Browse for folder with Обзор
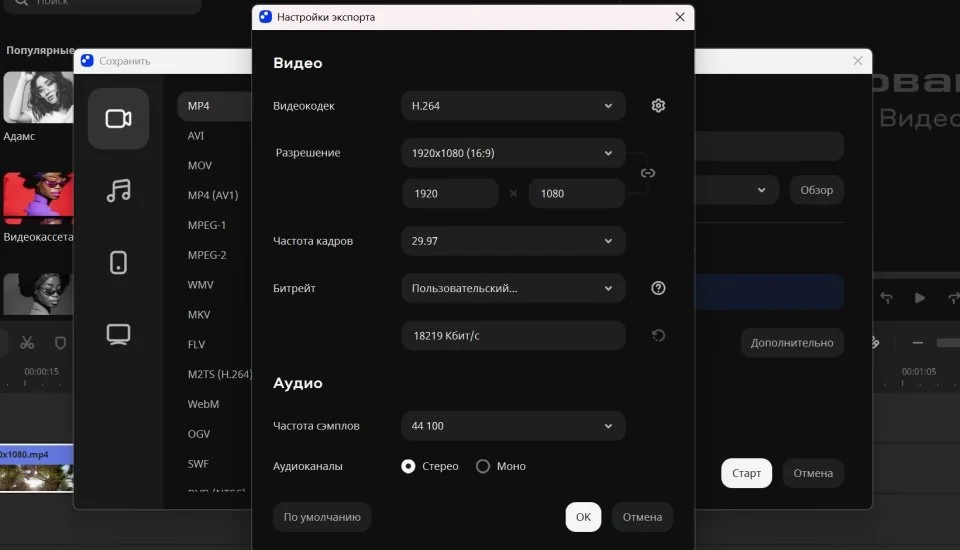Viewport: 960px width, 550px height. click(x=817, y=190)
